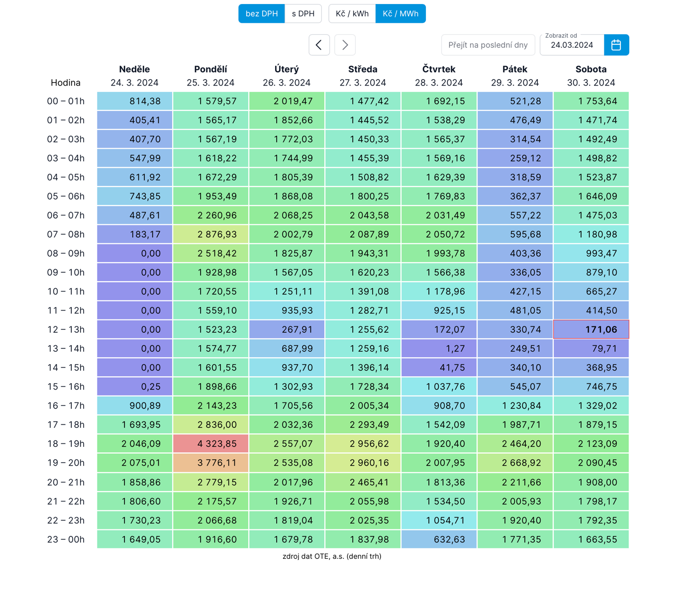Click the 259,12 cell on Pátek
The width and height of the screenshot is (689, 616).
pos(515,158)
